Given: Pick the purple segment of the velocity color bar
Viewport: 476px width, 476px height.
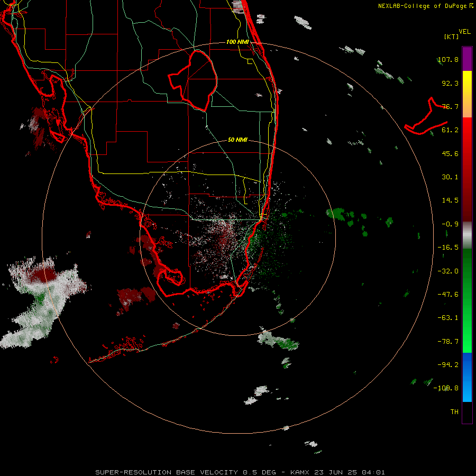Looking at the screenshot, I should [x=467, y=59].
